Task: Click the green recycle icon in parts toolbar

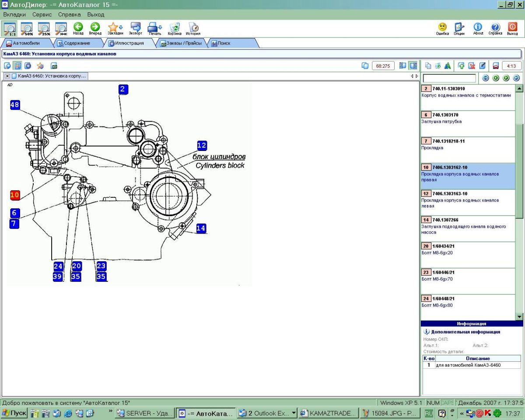Action: (x=438, y=66)
